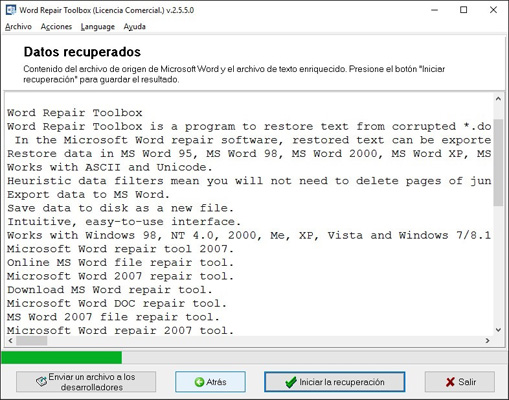Click the red X icon on Salir
The image size is (509, 400).
coord(450,382)
